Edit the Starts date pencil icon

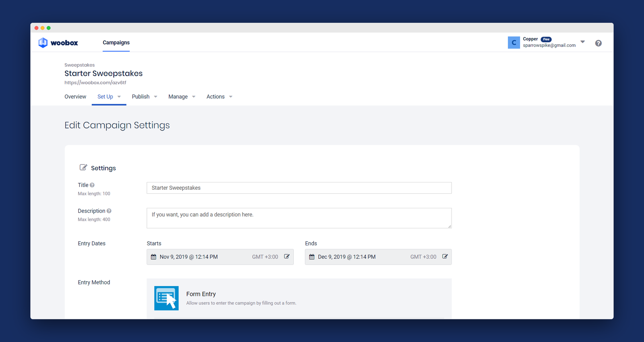tap(287, 257)
